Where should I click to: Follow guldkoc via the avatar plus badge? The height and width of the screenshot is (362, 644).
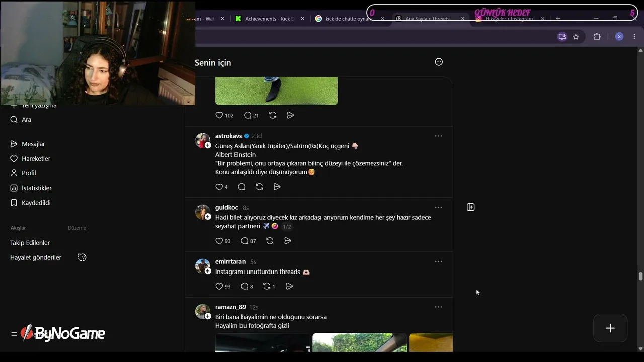click(208, 217)
